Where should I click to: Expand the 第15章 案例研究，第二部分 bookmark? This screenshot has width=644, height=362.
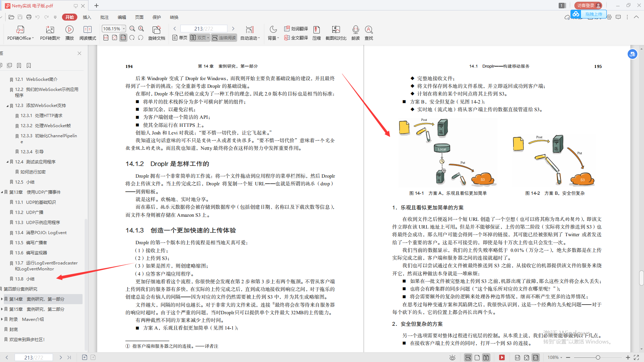(x=2, y=309)
